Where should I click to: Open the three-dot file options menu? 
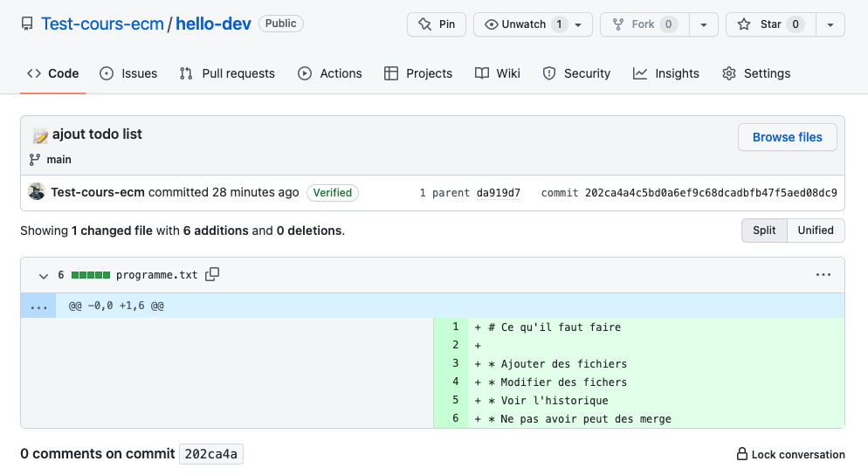(823, 274)
